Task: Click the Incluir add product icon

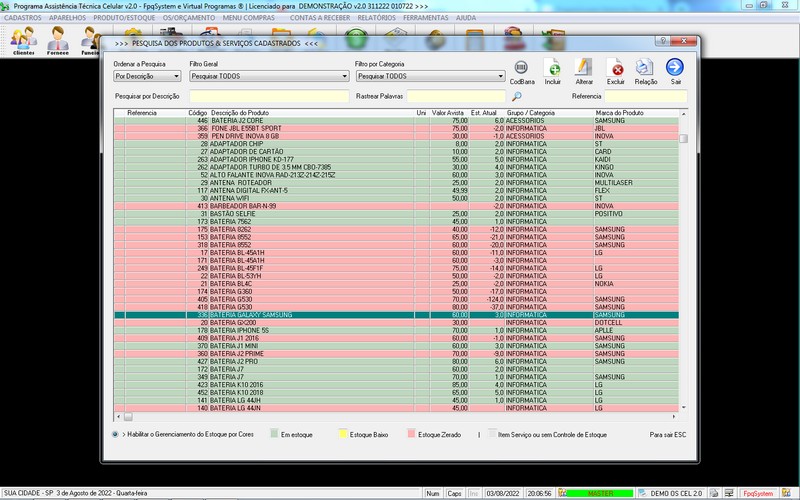Action: pos(553,68)
